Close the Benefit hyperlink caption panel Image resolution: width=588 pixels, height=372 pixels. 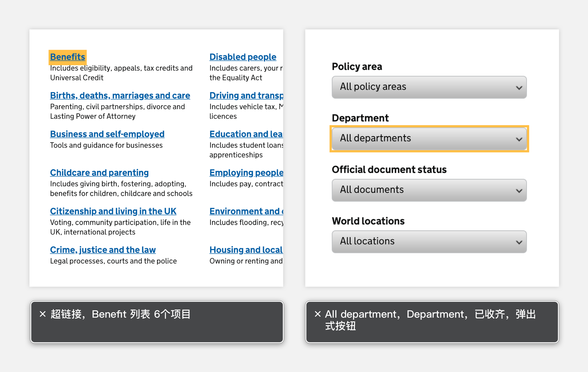click(x=43, y=314)
